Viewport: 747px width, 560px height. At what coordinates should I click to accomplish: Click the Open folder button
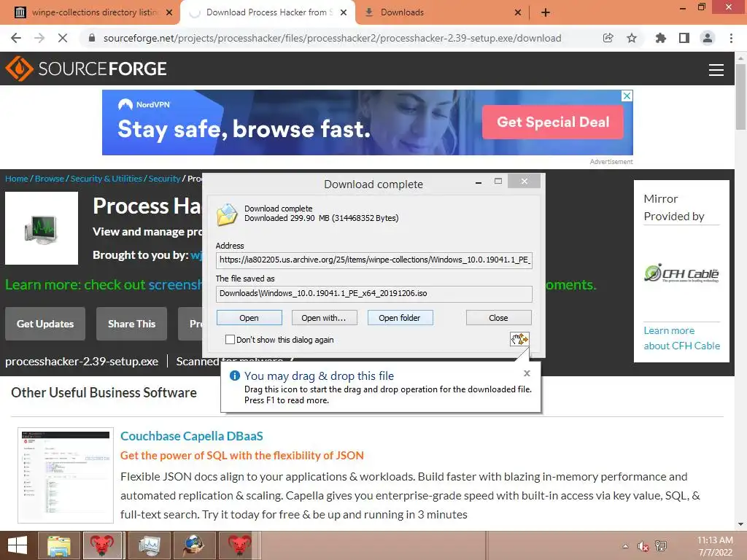pos(400,318)
